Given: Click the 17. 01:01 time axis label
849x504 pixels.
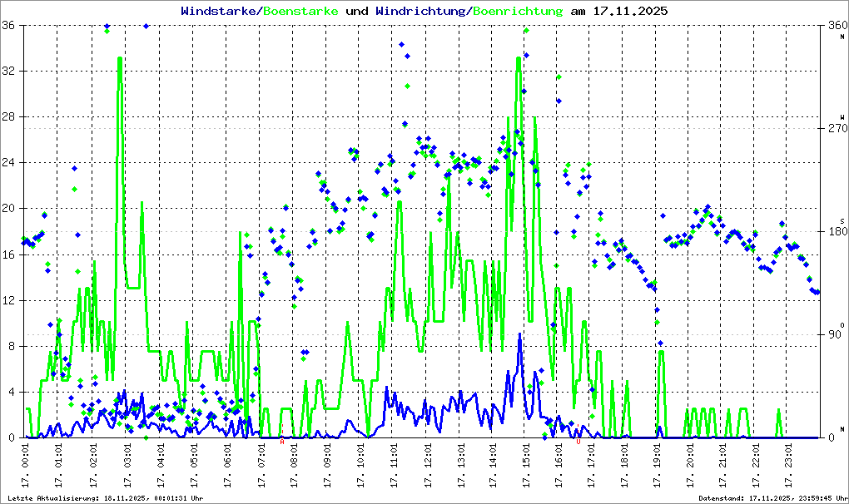Looking at the screenshot, I should pyautogui.click(x=58, y=466).
